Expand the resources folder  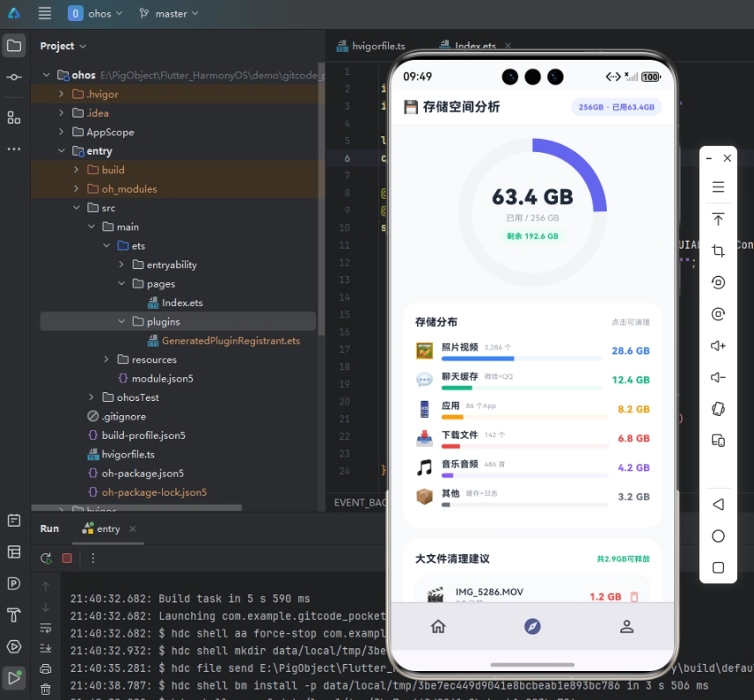point(106,359)
